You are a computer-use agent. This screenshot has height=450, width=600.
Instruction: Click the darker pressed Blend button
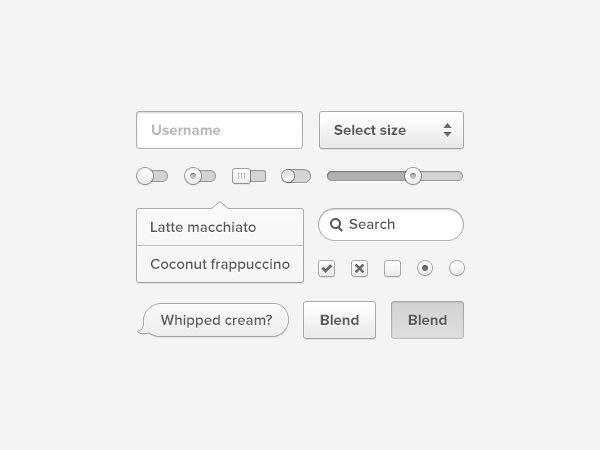point(427,320)
